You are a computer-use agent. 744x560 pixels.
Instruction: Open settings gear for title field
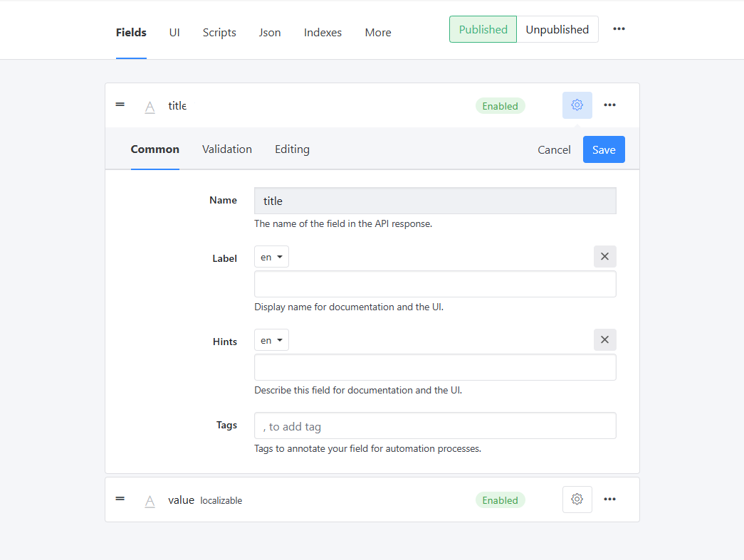[x=577, y=105]
